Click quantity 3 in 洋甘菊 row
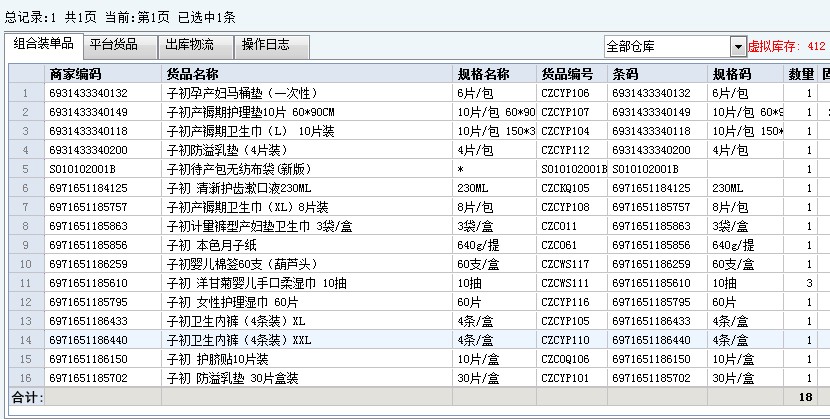The image size is (830, 419). click(800, 283)
